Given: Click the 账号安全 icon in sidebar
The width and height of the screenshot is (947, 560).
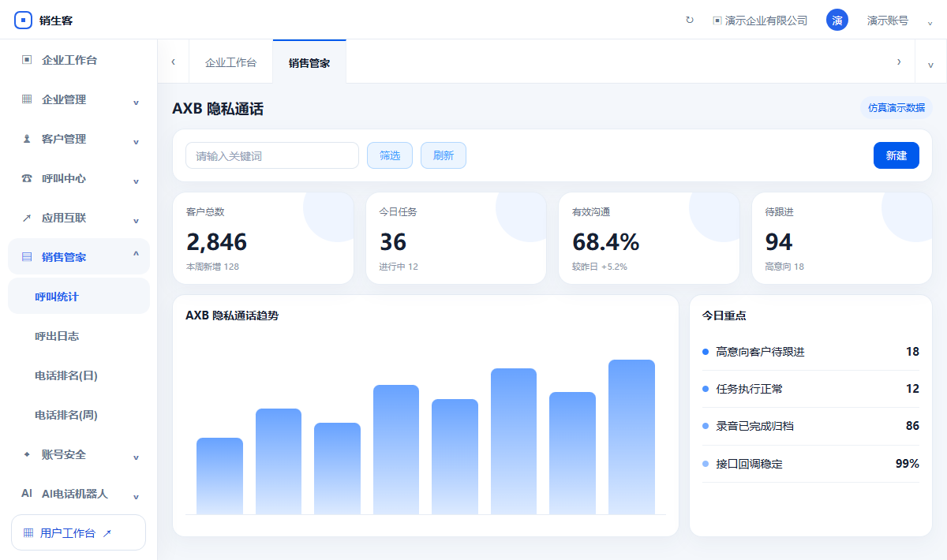Looking at the screenshot, I should click(27, 454).
